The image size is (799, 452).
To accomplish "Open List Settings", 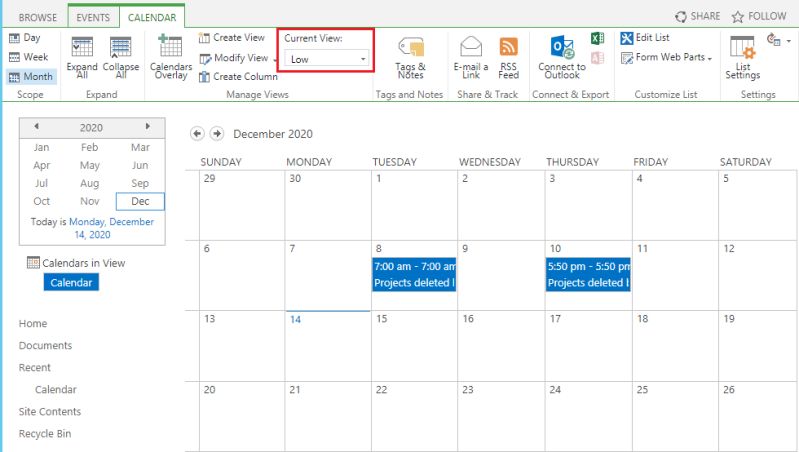I will (x=742, y=57).
